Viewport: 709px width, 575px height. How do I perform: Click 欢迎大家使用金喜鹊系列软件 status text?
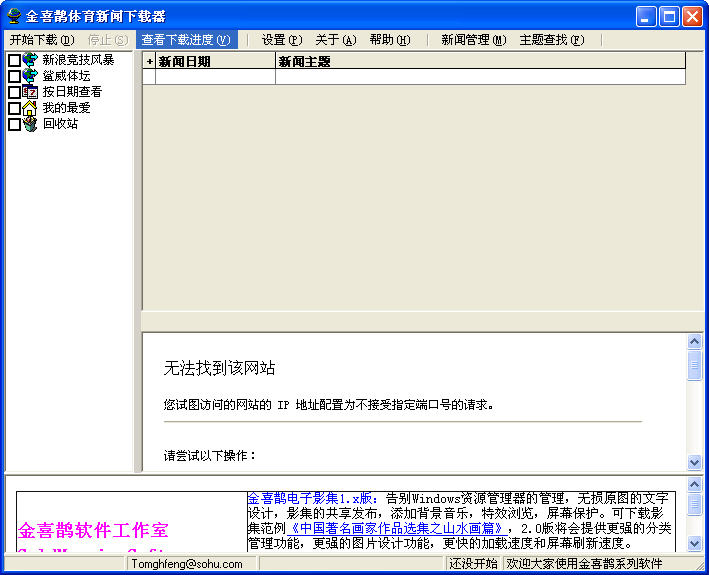584,564
